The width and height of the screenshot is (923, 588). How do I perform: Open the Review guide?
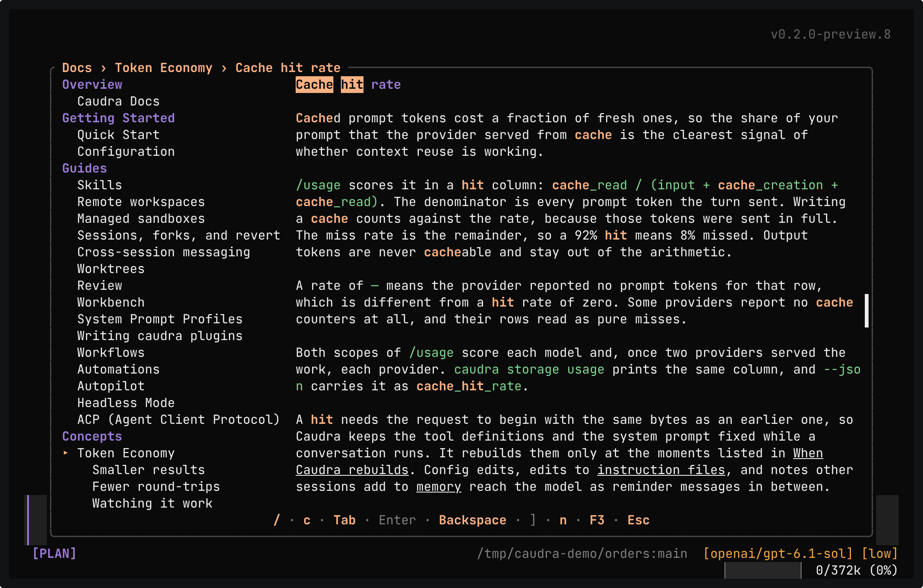(x=100, y=286)
